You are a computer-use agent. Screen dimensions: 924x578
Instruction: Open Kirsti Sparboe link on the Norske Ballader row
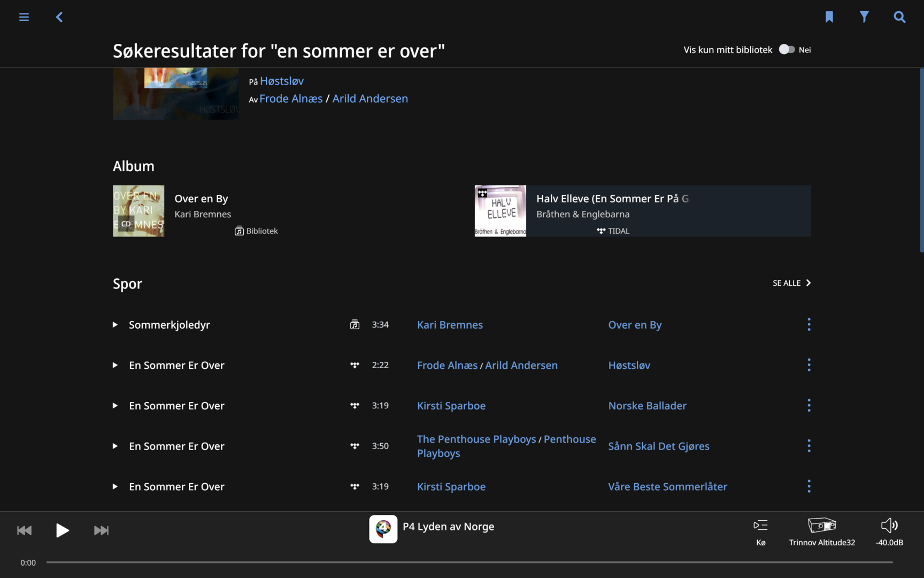(x=451, y=406)
